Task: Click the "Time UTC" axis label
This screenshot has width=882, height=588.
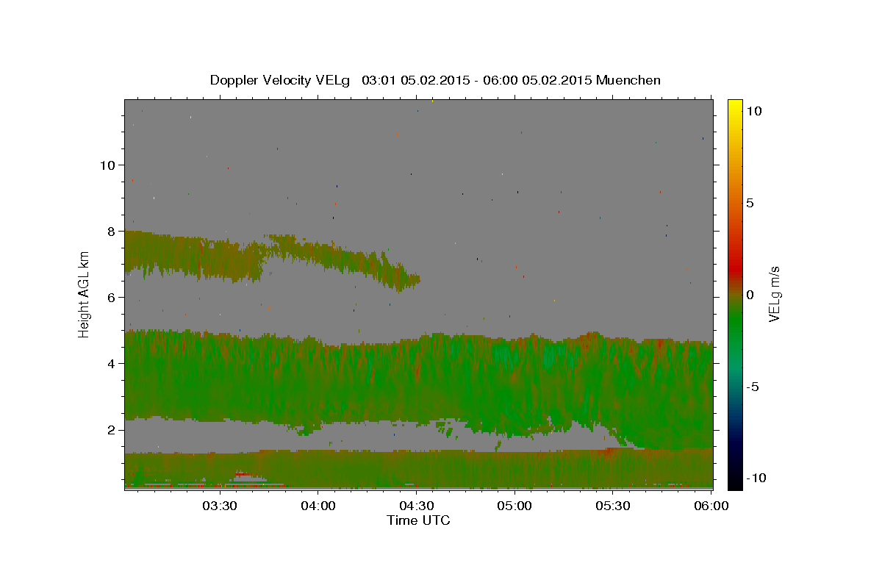Action: pyautogui.click(x=418, y=520)
